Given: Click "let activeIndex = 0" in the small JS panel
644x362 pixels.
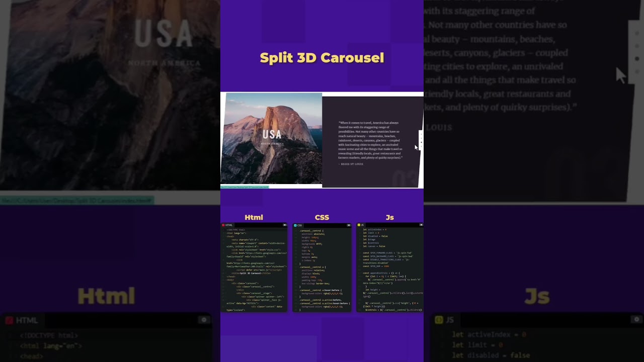Looking at the screenshot, I should point(374,230).
